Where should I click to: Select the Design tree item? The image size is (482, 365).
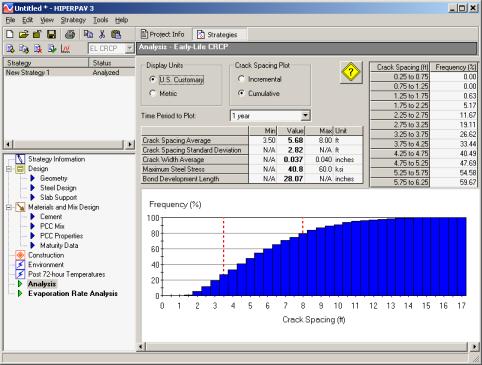(38, 169)
